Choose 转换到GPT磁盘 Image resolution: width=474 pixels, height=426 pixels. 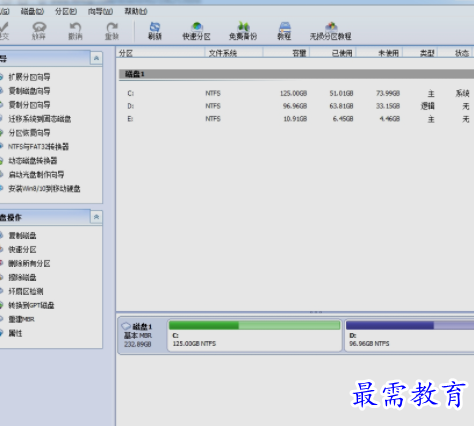31,305
